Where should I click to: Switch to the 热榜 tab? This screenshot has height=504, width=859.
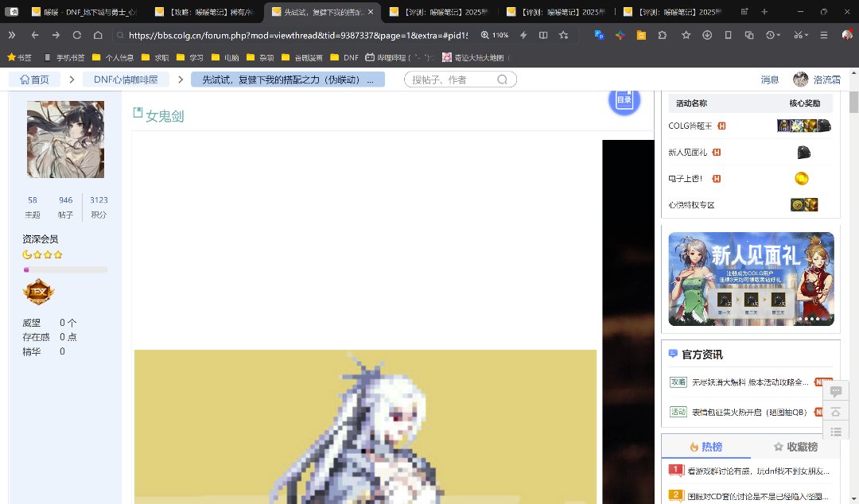tap(706, 447)
